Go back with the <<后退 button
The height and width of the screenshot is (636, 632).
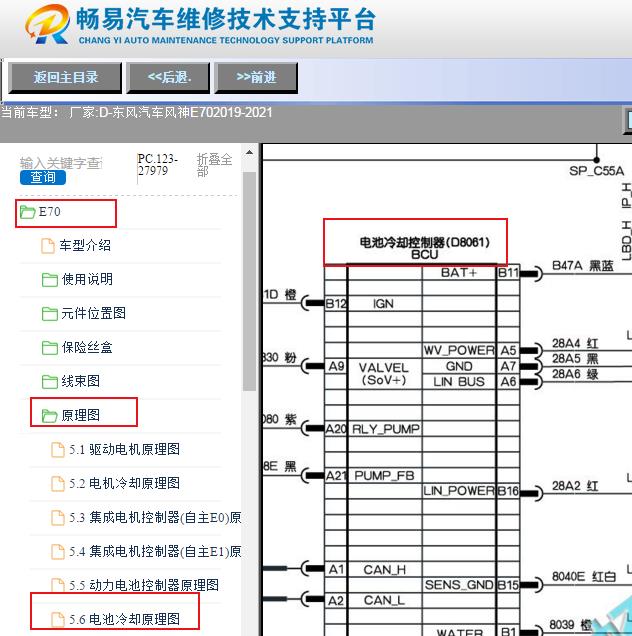168,77
